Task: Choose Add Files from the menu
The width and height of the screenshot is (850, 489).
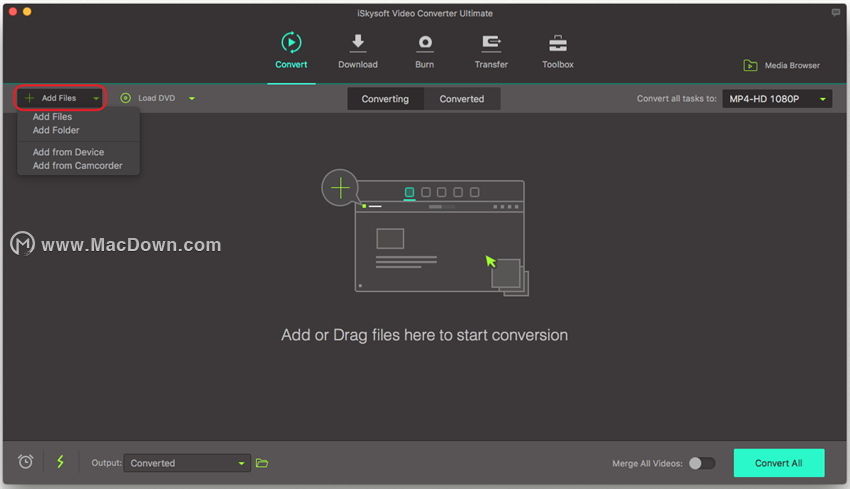Action: (52, 117)
